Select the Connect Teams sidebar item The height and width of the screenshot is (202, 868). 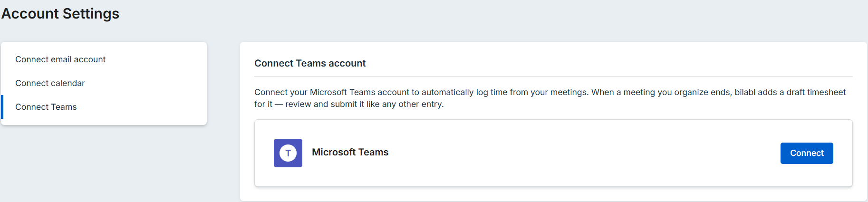coord(104,107)
